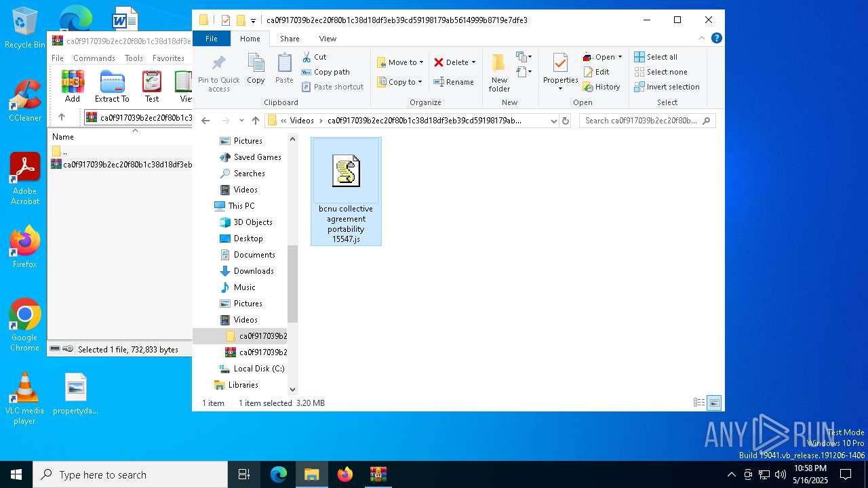Open the Home ribbon tab
The image size is (868, 488).
[250, 39]
